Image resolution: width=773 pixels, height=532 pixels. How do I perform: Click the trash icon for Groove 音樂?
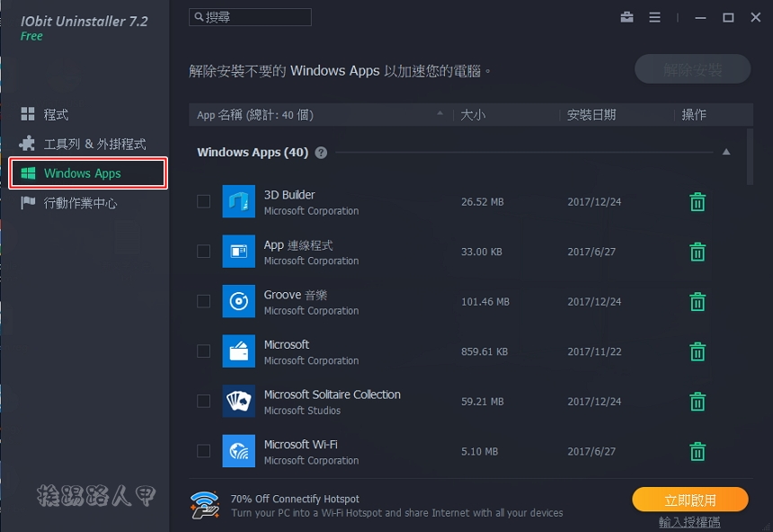697,301
